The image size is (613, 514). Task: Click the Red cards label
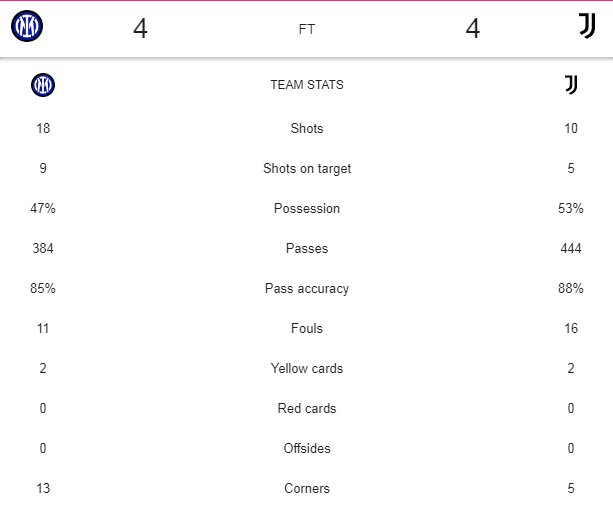307,408
